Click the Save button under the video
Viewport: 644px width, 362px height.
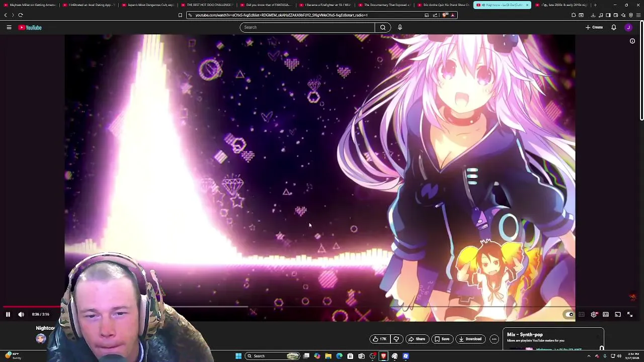click(442, 339)
